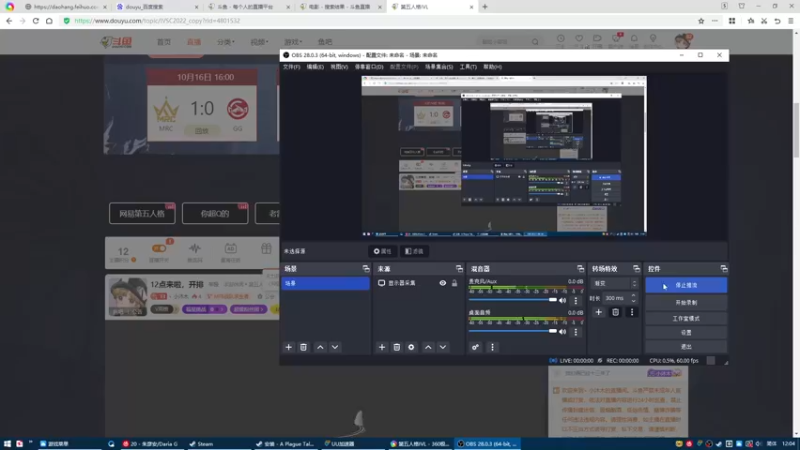Open OBS Scene Collection menu
800x450 pixels.
[x=439, y=67]
